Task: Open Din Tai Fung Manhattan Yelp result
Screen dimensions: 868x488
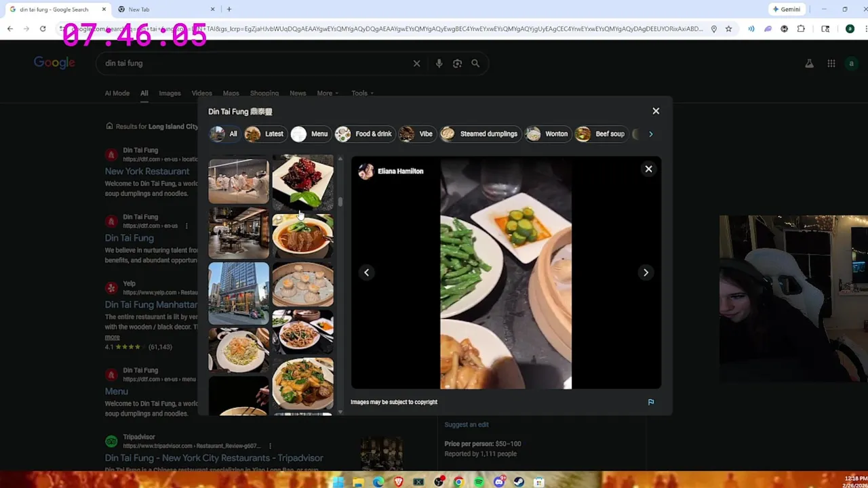Action: click(151, 304)
